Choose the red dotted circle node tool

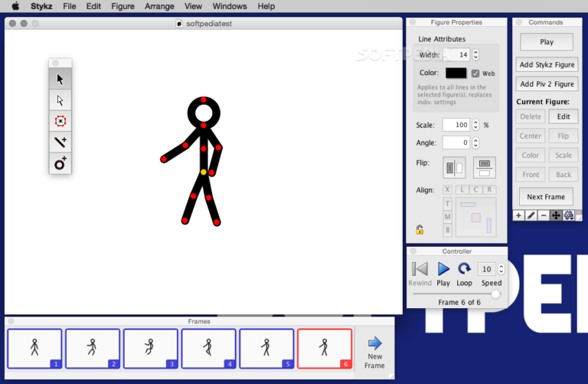pos(60,121)
